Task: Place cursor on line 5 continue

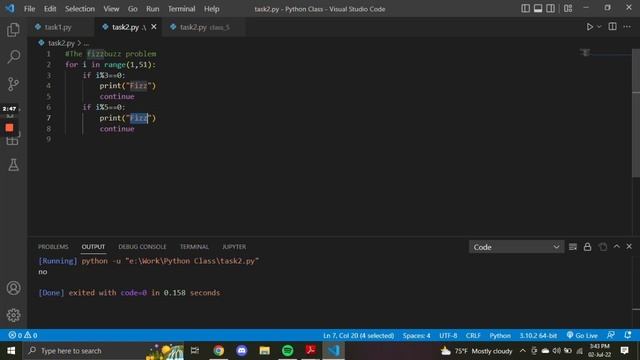Action: [x=117, y=96]
